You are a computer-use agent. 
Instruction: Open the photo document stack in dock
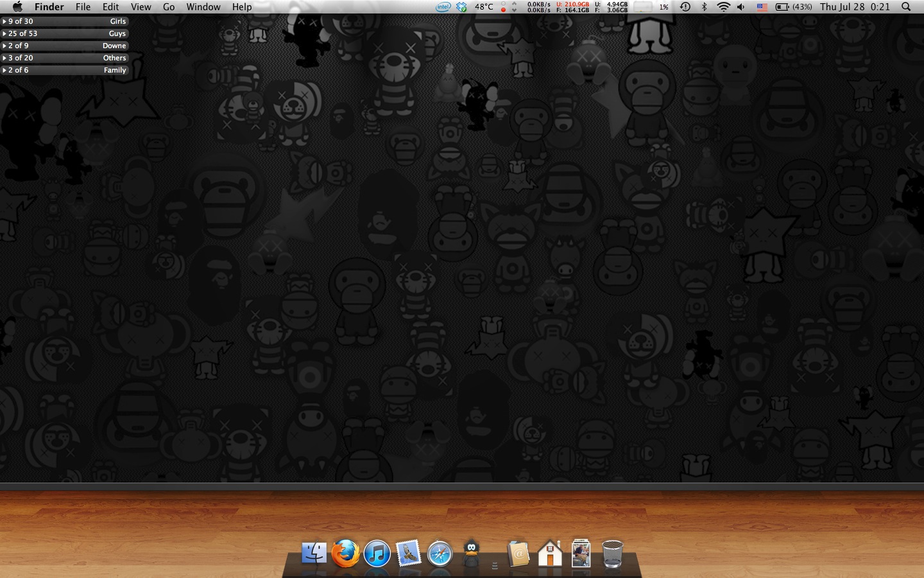[581, 553]
